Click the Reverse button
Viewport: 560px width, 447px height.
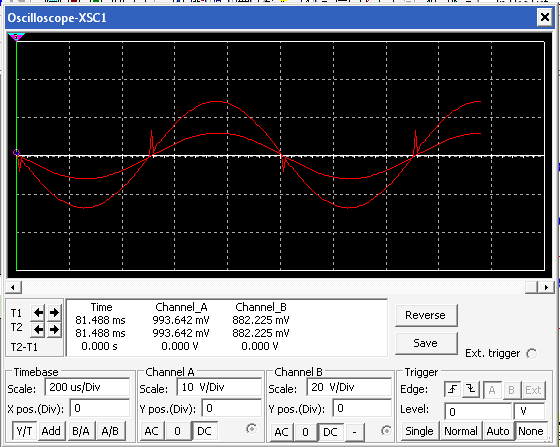tap(426, 316)
